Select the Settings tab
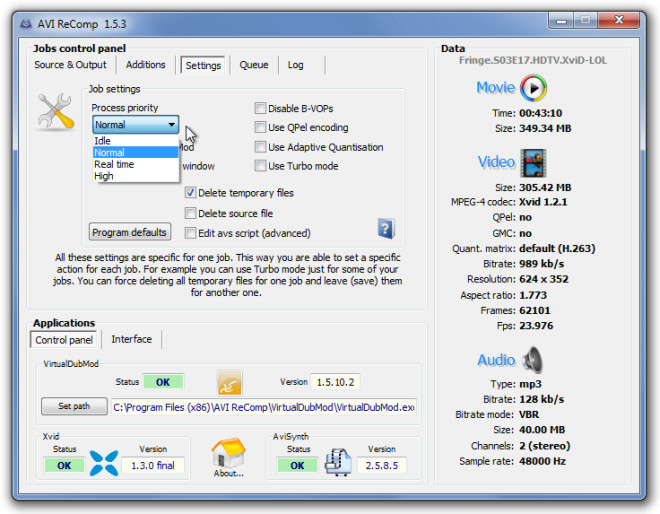 [203, 65]
